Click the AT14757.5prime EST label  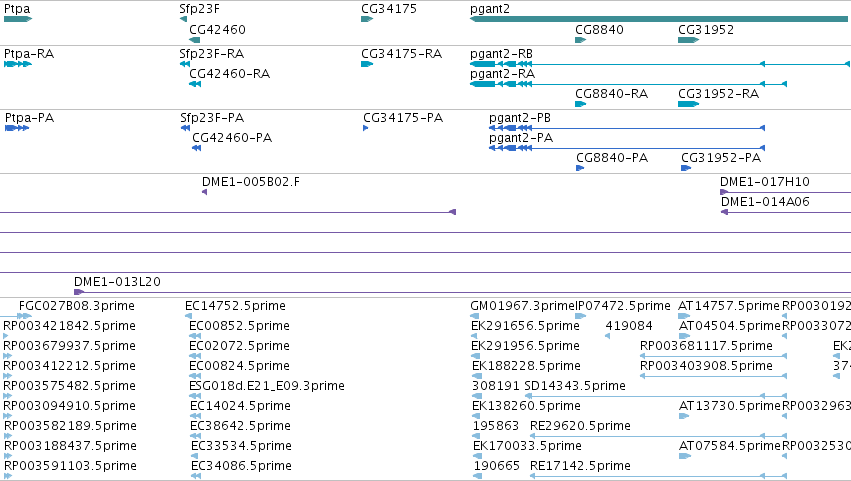point(728,306)
